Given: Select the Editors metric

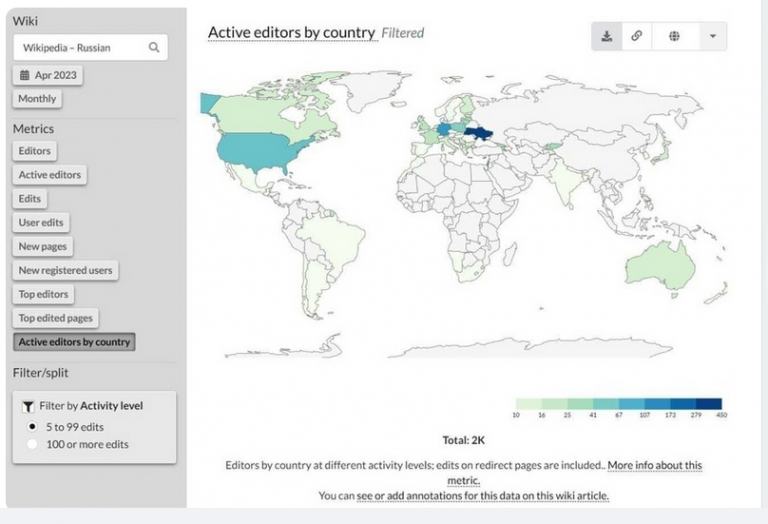Looking at the screenshot, I should (x=35, y=151).
